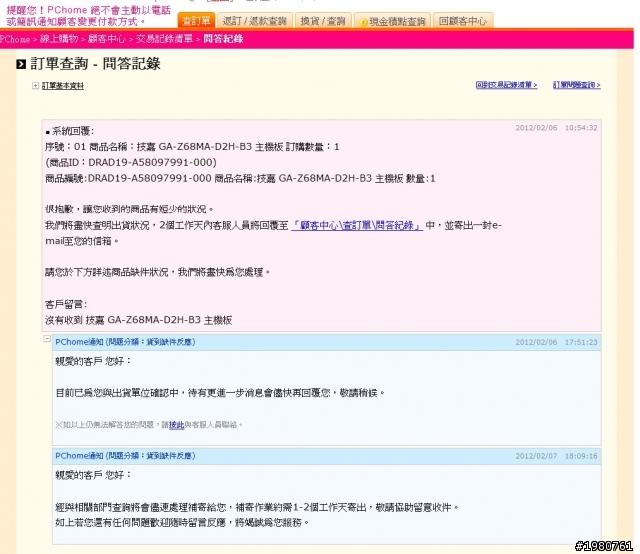
Task: Click customer message 沒有收到 技嘉 GA-Z68MA-D2H-B3 主機板
Action: [139, 320]
